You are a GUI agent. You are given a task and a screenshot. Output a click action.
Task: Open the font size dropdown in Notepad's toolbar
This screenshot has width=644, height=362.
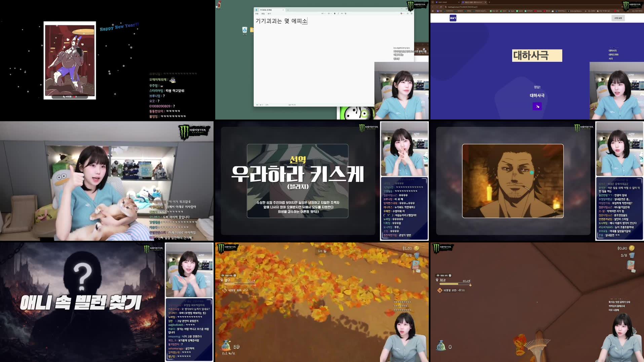pyautogui.click(x=329, y=13)
